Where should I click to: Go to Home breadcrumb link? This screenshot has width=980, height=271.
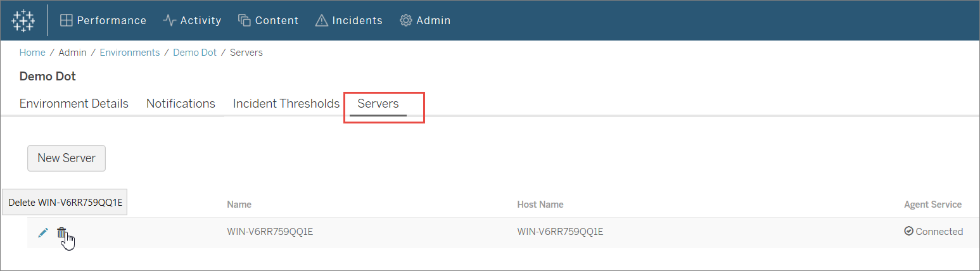click(x=32, y=53)
